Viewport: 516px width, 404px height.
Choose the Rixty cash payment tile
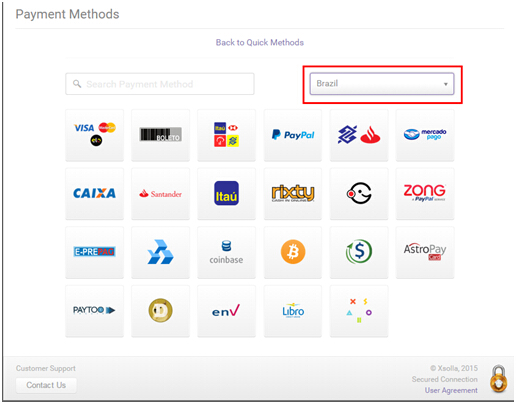293,194
